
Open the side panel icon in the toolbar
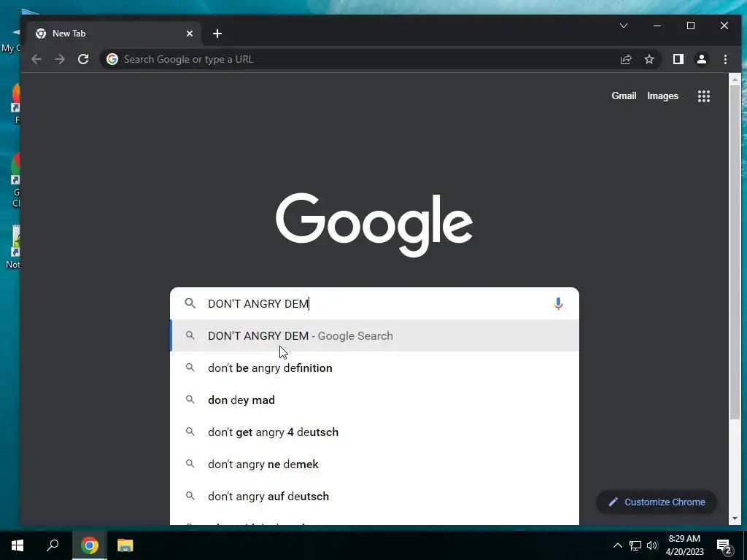point(678,59)
